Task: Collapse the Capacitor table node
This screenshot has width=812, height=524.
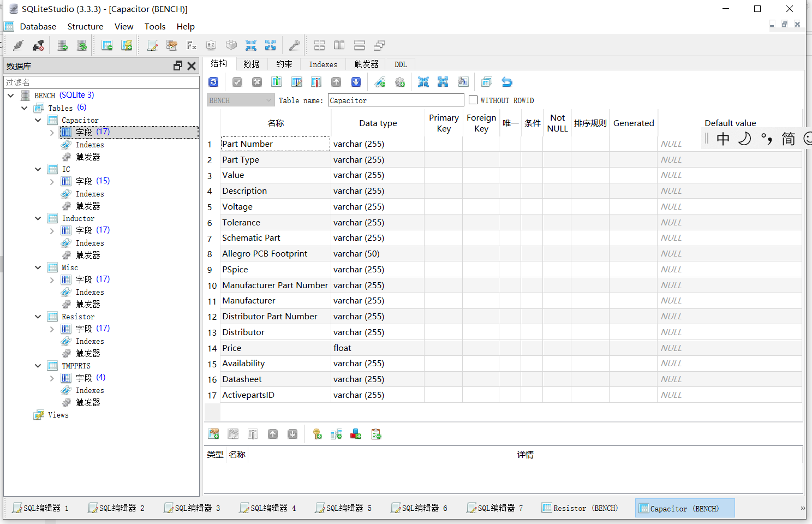Action: [x=38, y=120]
